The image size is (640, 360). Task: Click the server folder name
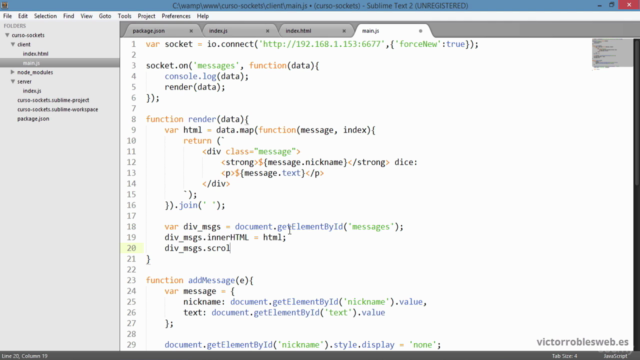[24, 82]
